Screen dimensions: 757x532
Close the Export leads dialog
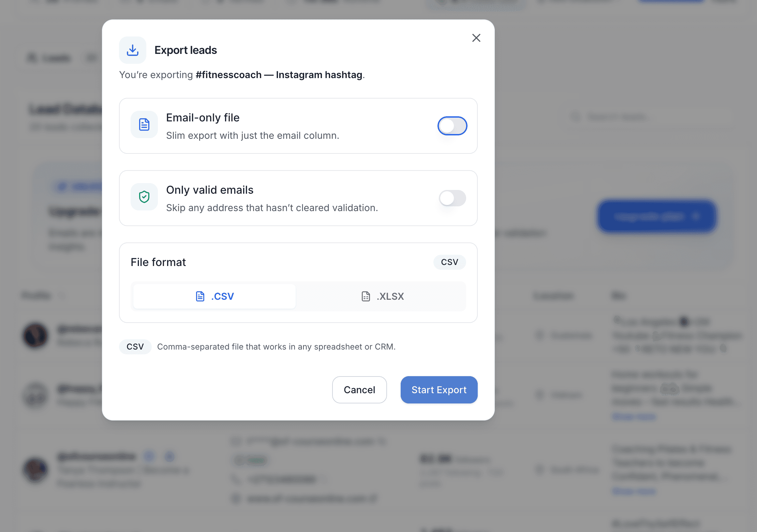click(x=476, y=38)
